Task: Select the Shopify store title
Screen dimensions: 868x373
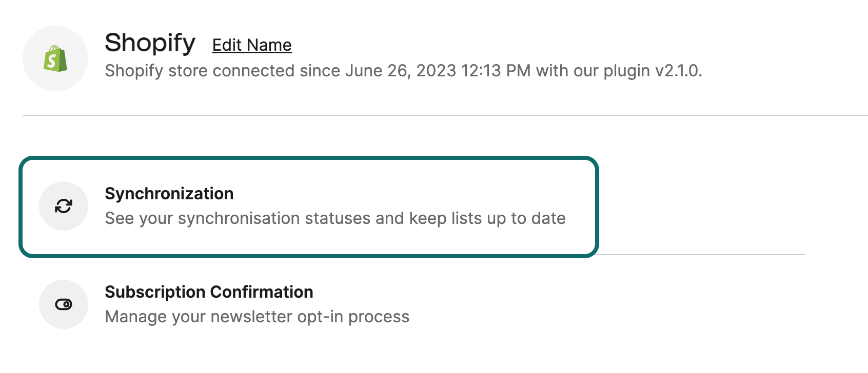Action: pyautogui.click(x=150, y=43)
